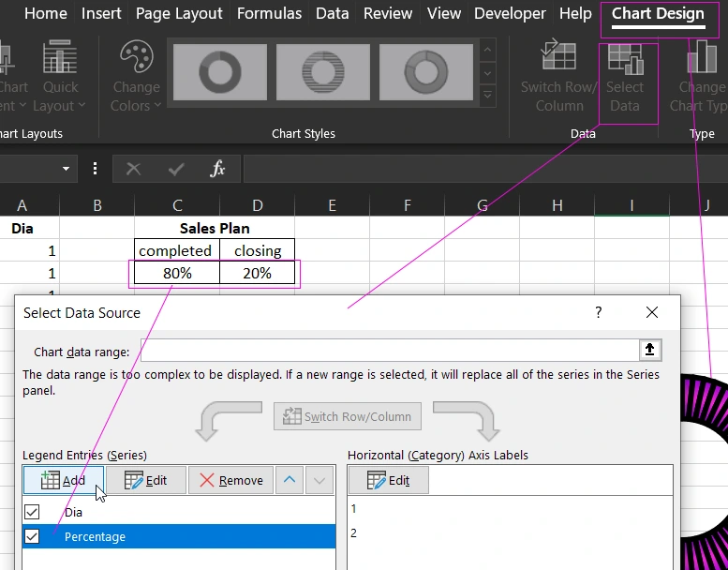Image resolution: width=728 pixels, height=570 pixels.
Task: Apply the third doughnut chart style
Action: (x=426, y=72)
